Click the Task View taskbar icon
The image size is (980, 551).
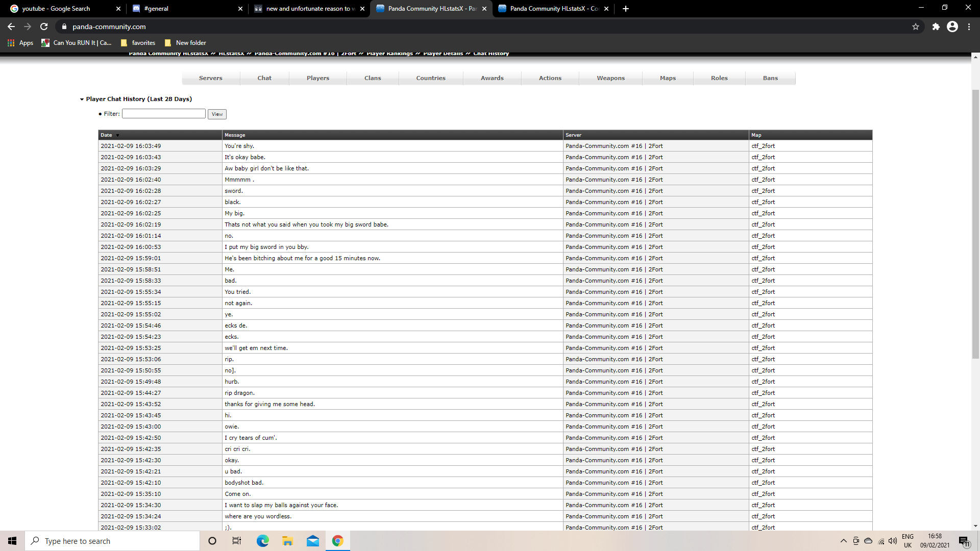(237, 541)
